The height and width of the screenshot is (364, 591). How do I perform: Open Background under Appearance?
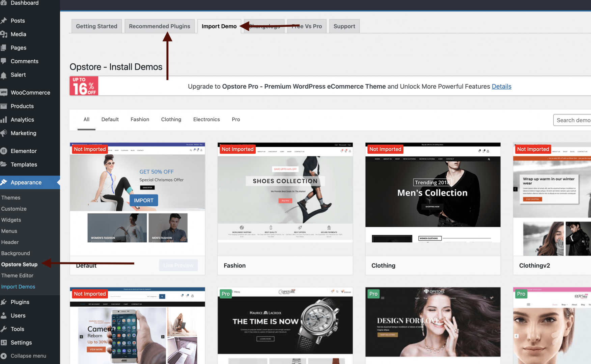[16, 253]
